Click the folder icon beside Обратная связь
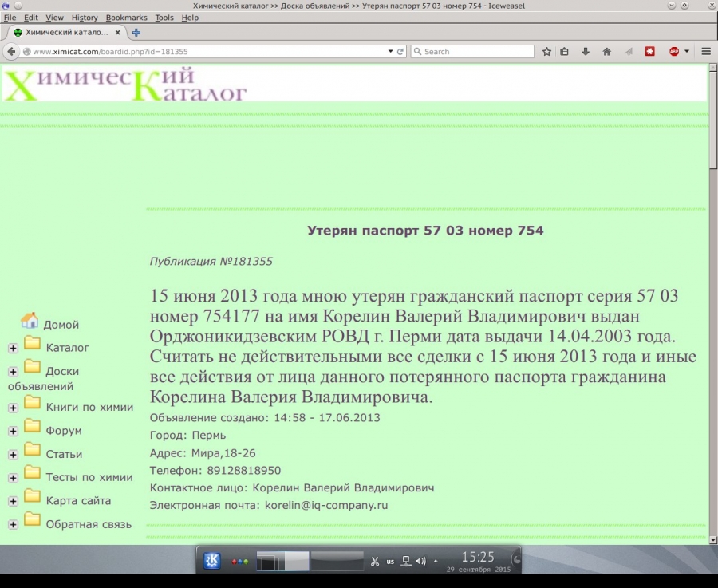 coord(32,519)
